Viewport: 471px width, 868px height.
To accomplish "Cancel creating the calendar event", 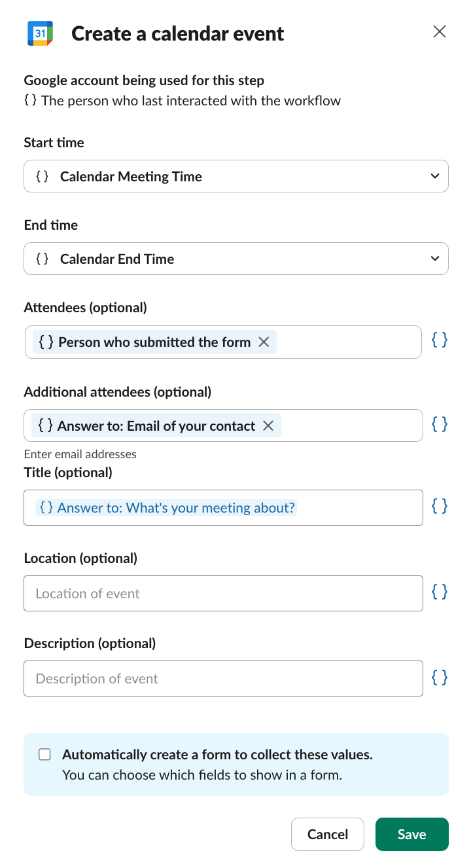I will click(x=327, y=834).
